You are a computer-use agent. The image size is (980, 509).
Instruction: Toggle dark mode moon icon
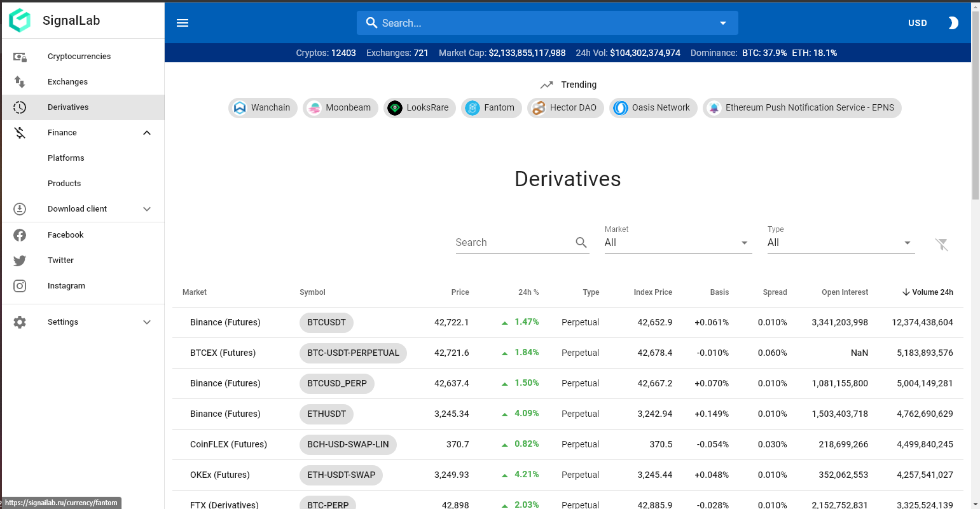[952, 23]
